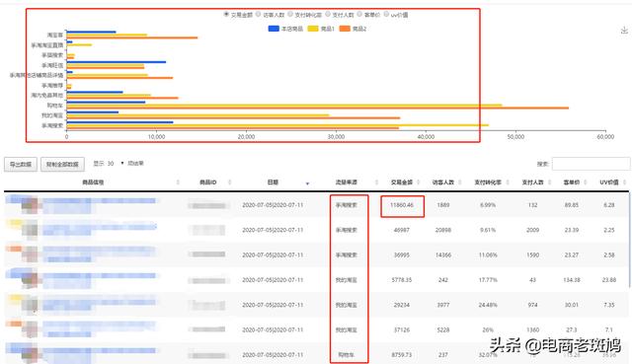Viewport: 632px width, 364px height.
Task: Select the UV价值 radio button
Action: point(386,14)
